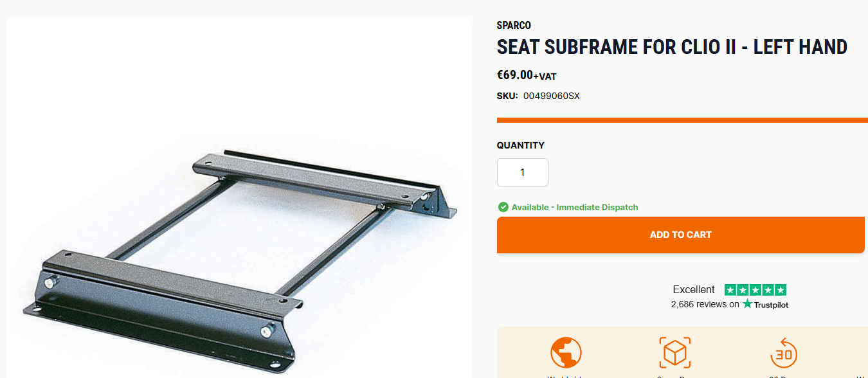
Task: Click the +VAT label beside the price
Action: click(545, 76)
